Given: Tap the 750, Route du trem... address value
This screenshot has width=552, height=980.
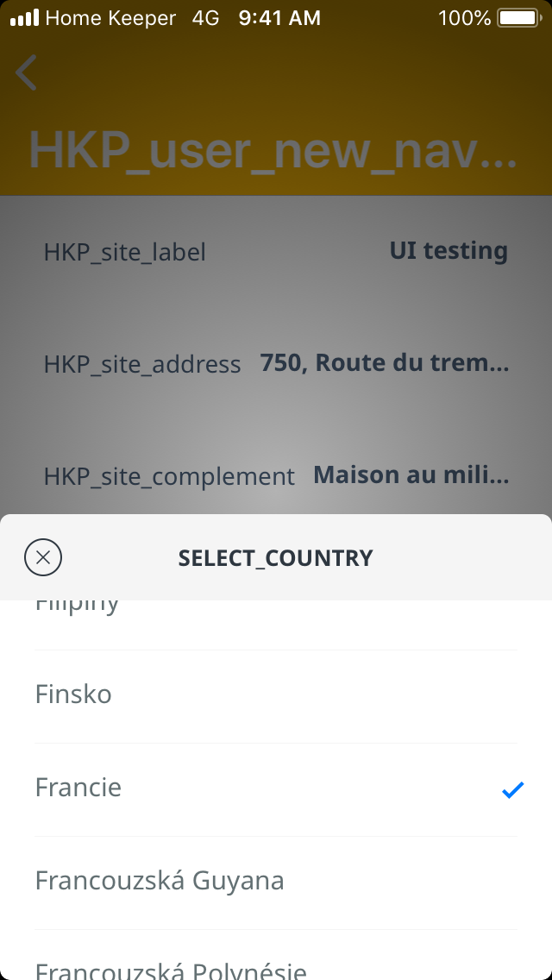Looking at the screenshot, I should tap(385, 363).
